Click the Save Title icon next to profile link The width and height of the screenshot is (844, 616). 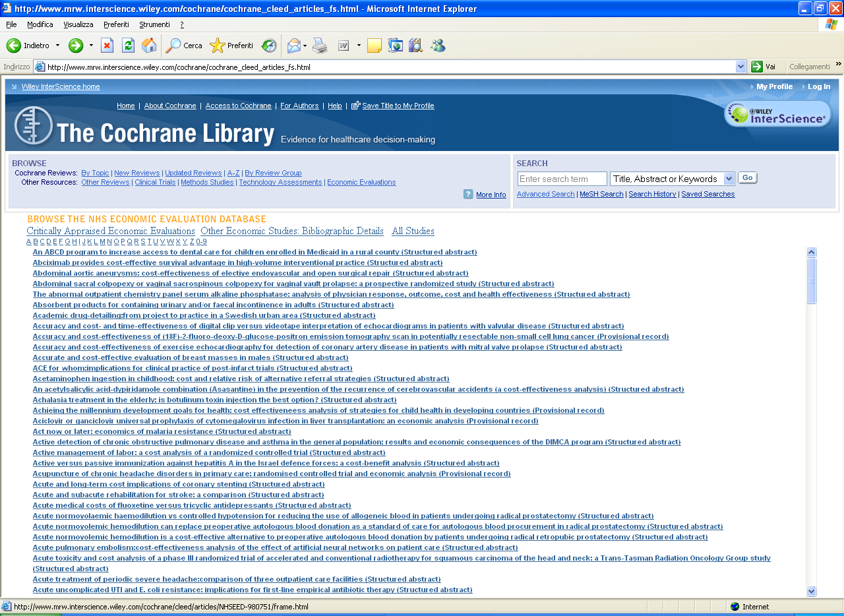356,106
